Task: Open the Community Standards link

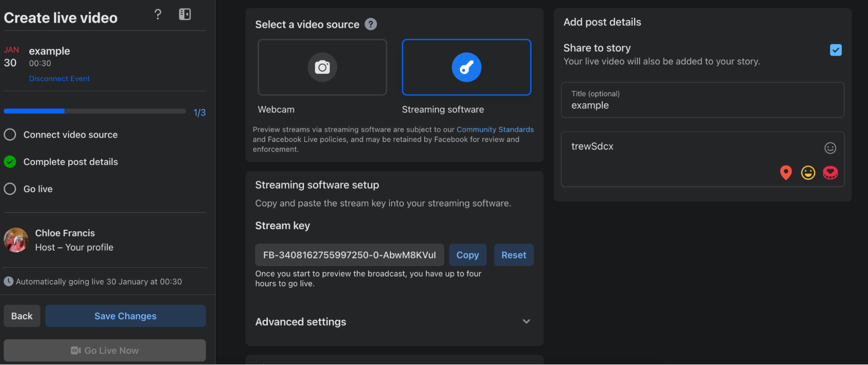Action: coord(495,129)
